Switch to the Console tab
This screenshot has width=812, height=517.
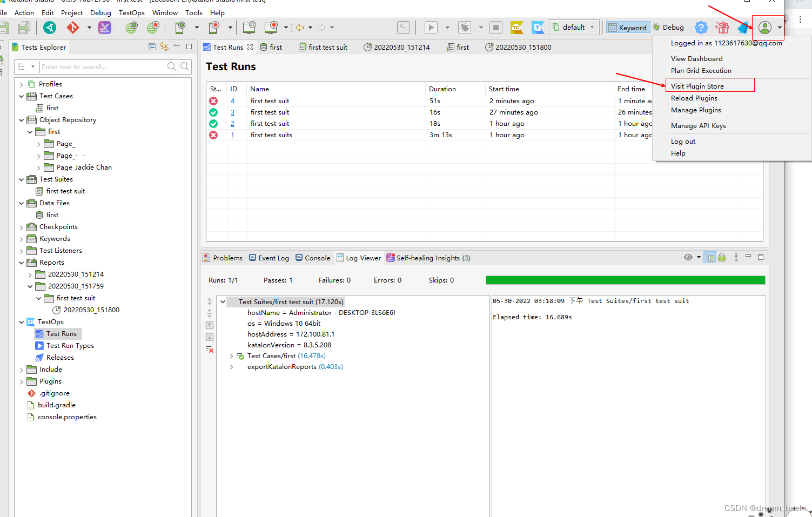coord(312,258)
